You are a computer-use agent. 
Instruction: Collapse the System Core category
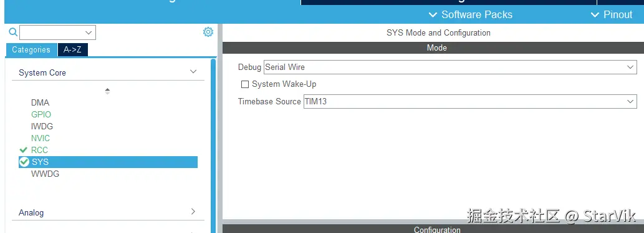tap(193, 72)
